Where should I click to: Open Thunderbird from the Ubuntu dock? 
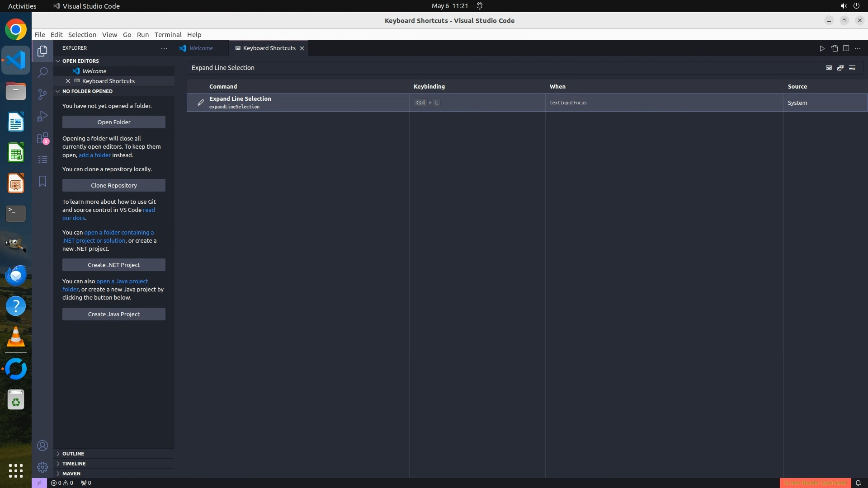pyautogui.click(x=16, y=275)
